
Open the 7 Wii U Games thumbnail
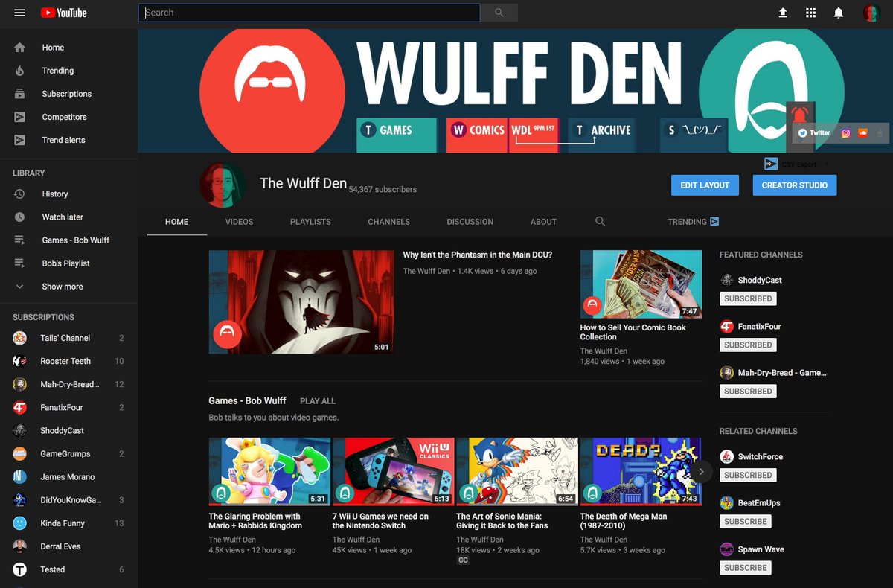click(x=393, y=471)
